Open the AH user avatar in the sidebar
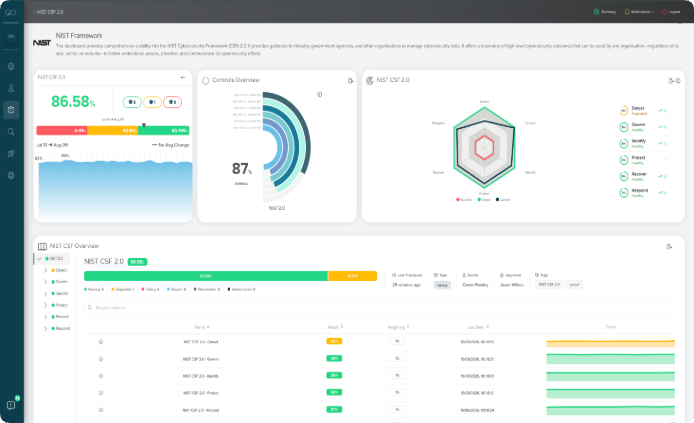 (x=11, y=36)
